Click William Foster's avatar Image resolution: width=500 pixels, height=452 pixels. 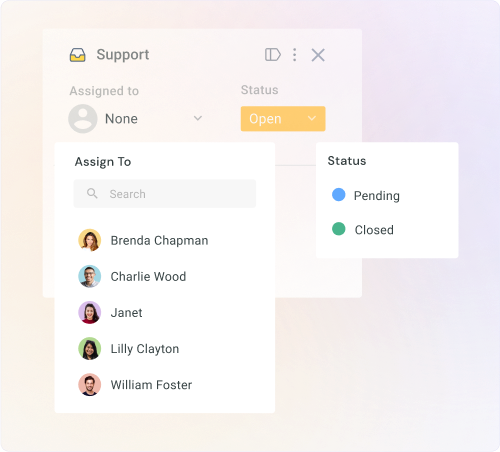pyautogui.click(x=90, y=385)
